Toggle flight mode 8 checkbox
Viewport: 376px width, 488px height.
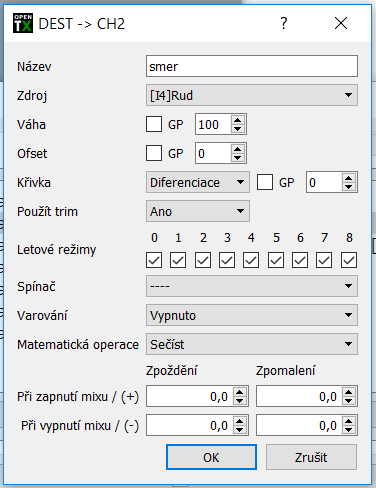coord(349,260)
